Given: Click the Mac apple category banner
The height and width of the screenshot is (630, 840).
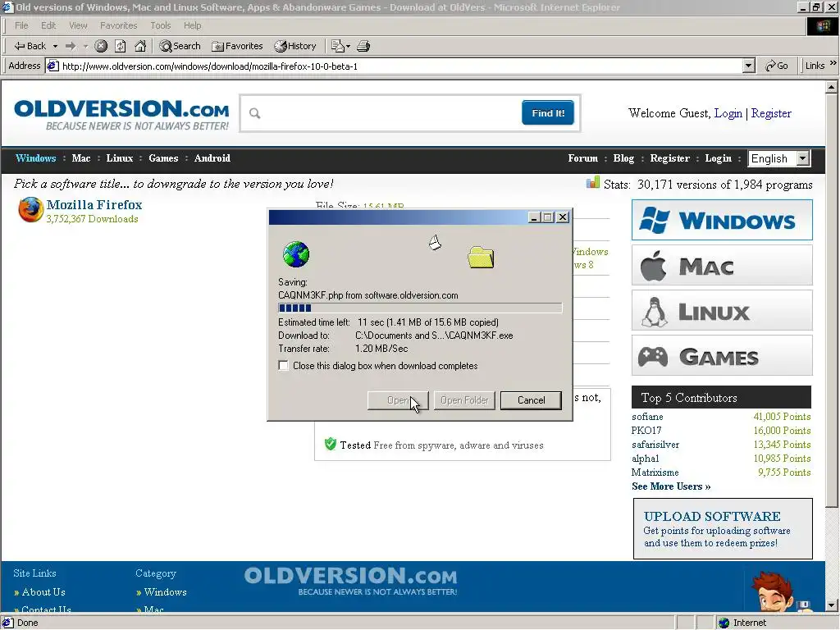Looking at the screenshot, I should [722, 265].
